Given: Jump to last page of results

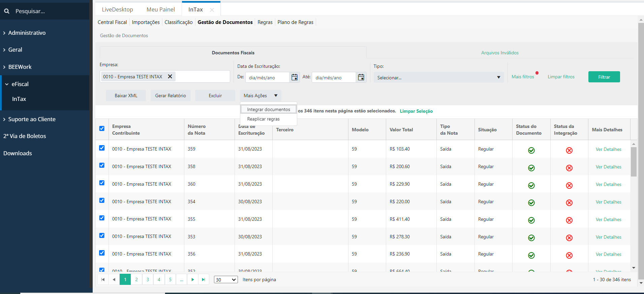Looking at the screenshot, I should pos(204,279).
